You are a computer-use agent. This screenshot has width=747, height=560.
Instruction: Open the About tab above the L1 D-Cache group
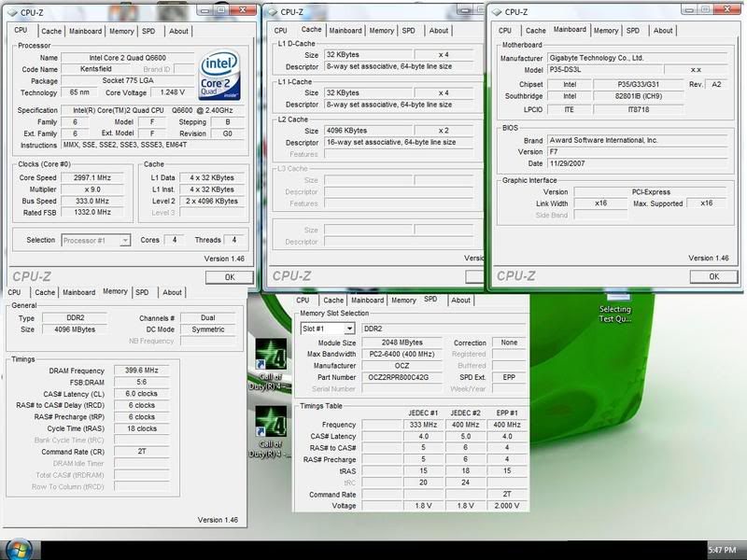(x=439, y=31)
